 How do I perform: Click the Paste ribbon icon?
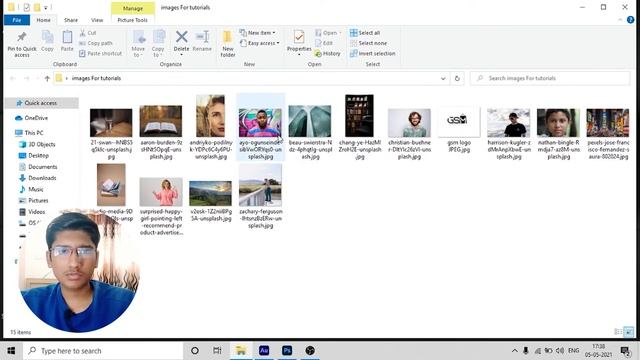pos(67,41)
